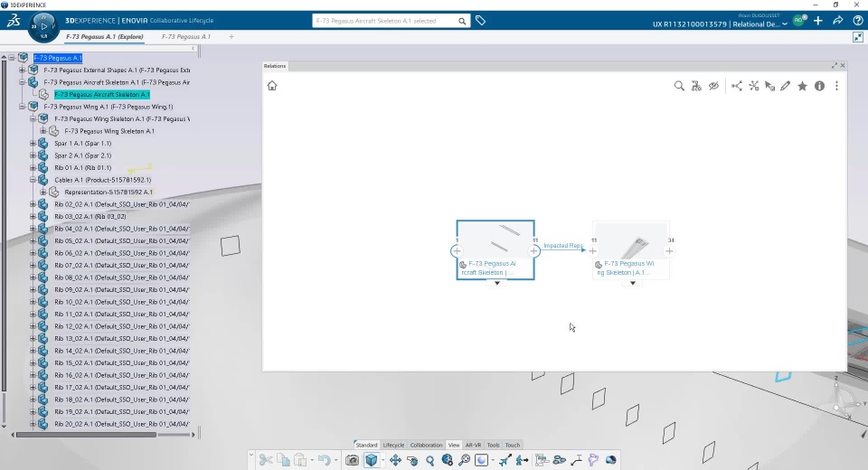
Task: Collapse the bottom toolbar with the chevron
Action: 250,456
